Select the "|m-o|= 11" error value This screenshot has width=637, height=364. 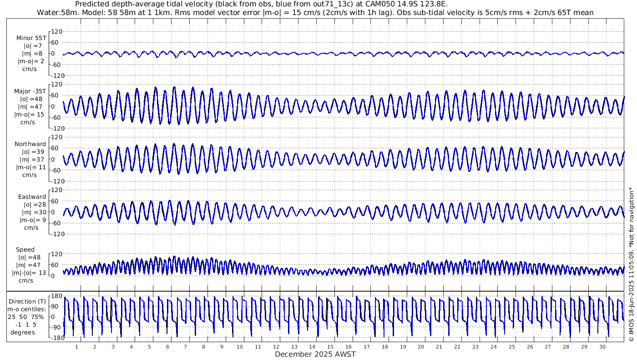click(30, 167)
